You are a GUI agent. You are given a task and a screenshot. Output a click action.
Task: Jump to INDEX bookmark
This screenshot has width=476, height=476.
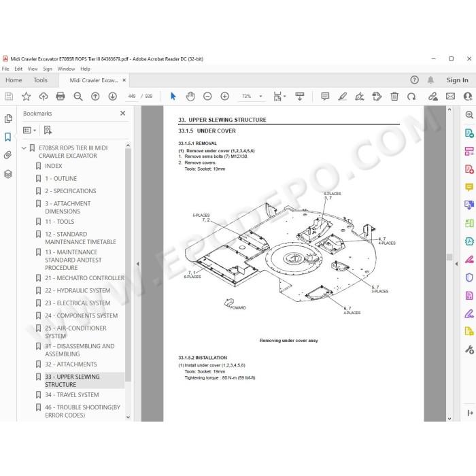(x=54, y=166)
